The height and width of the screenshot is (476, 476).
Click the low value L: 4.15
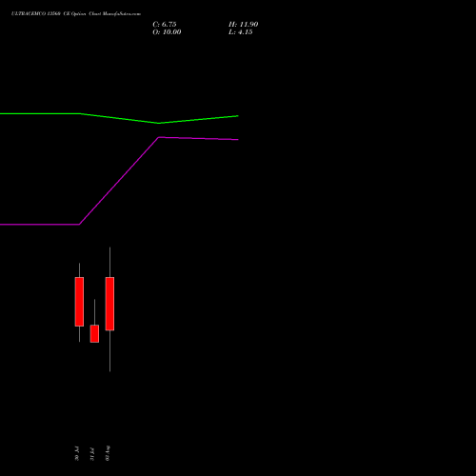241,32
